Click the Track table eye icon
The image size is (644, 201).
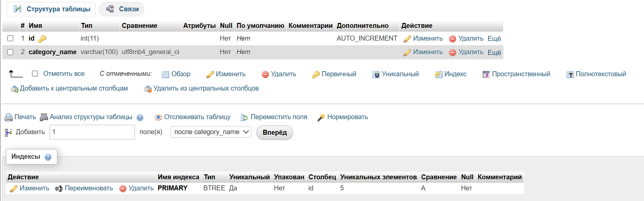pos(158,117)
